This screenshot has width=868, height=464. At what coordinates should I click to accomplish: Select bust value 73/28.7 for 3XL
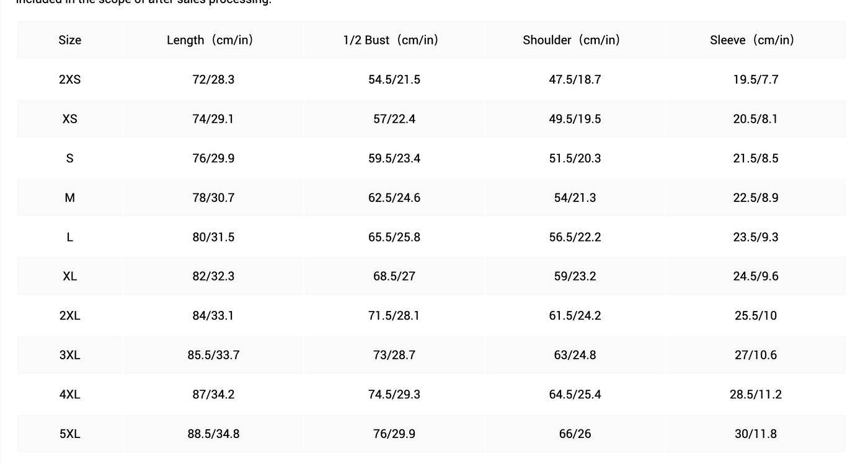point(394,355)
